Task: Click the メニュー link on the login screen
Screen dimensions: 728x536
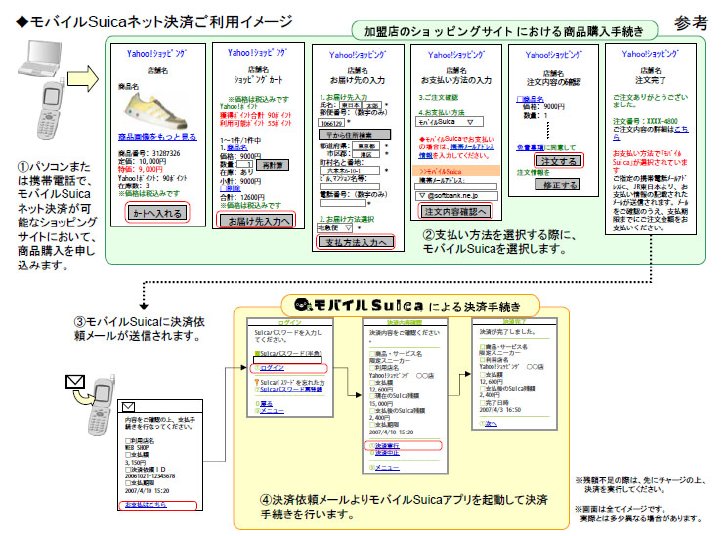Action: pos(272,411)
